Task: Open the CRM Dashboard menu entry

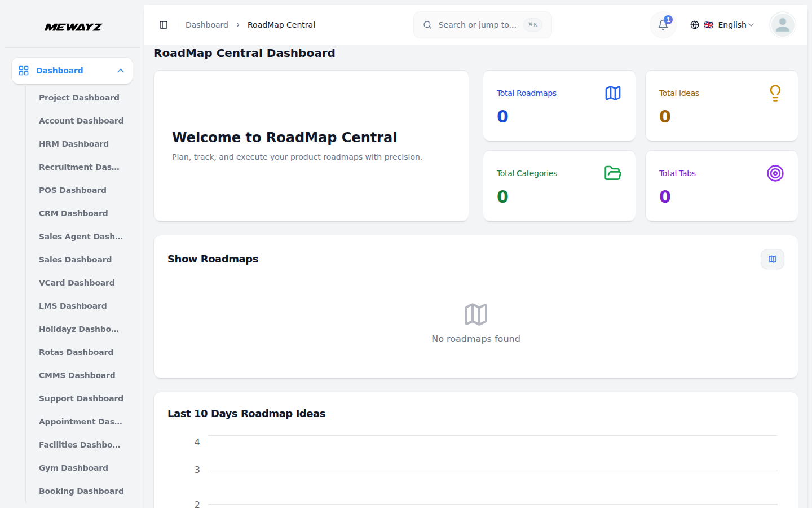Action: [x=73, y=213]
